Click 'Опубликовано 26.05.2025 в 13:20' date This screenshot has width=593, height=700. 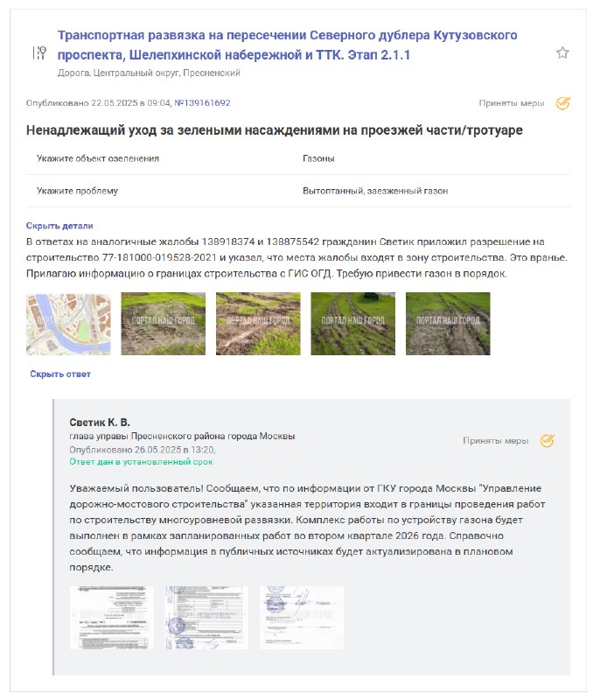[x=143, y=450]
